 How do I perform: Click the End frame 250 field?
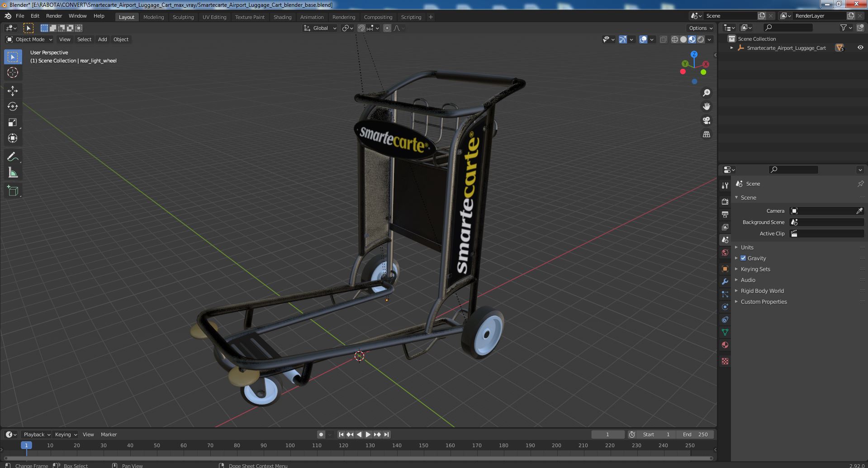(695, 435)
